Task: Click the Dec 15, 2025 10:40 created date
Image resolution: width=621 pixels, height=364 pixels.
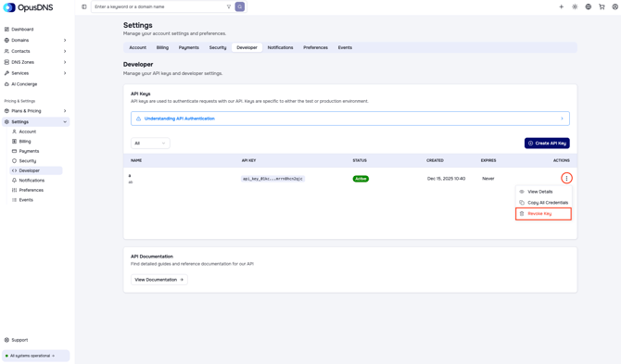Action: click(446, 179)
